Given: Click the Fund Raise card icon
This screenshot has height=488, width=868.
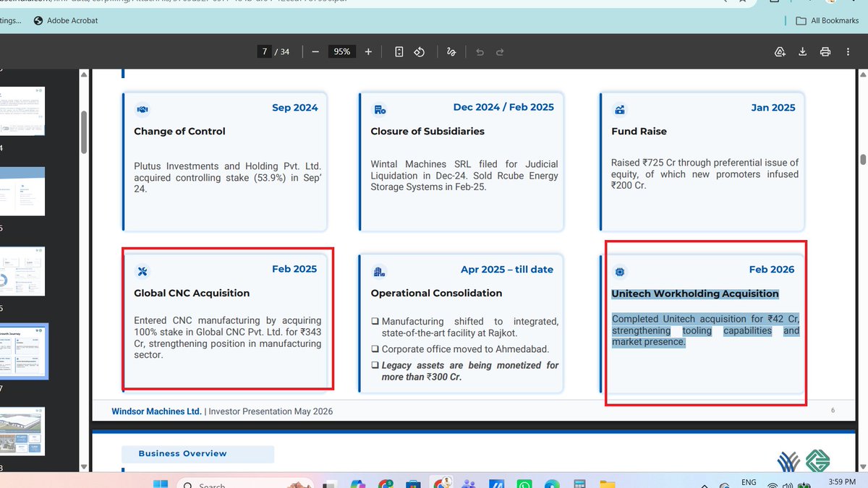Looking at the screenshot, I should pyautogui.click(x=619, y=110).
